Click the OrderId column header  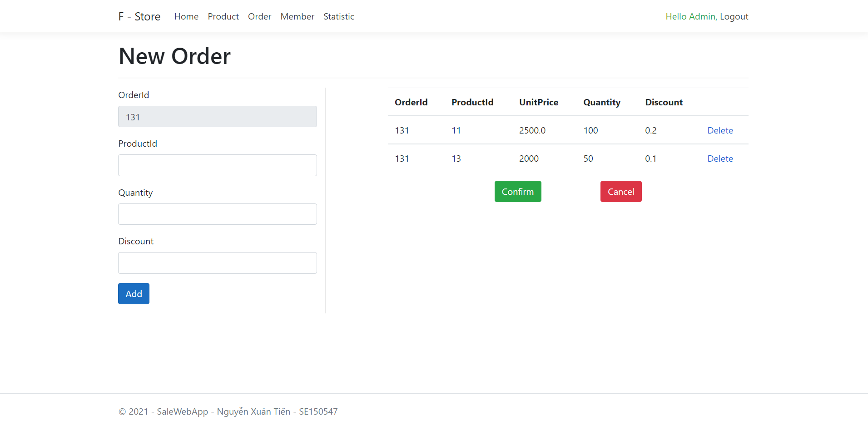tap(411, 102)
